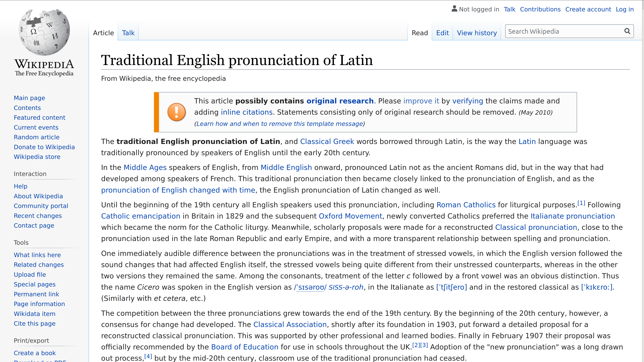The width and height of the screenshot is (644, 362).
Task: Open the Latin language link
Action: pos(527,141)
